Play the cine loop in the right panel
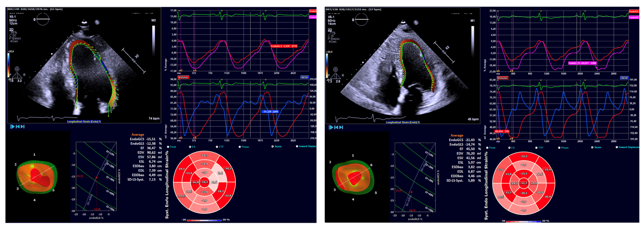644x228 pixels. pos(331,127)
